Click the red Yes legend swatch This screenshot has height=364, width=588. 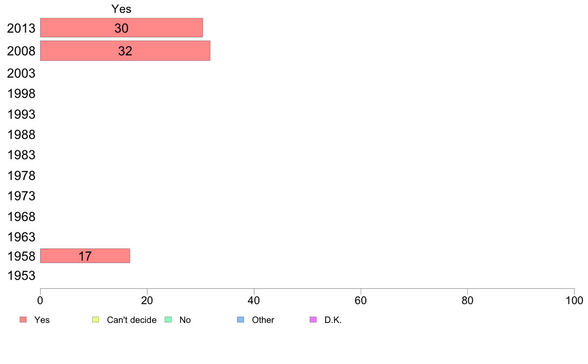click(x=23, y=320)
